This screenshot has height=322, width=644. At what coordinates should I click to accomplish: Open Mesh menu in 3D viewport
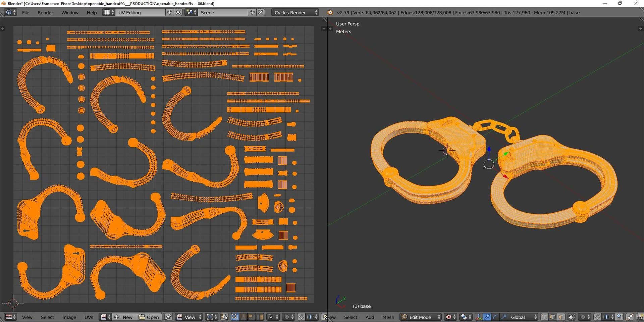388,317
